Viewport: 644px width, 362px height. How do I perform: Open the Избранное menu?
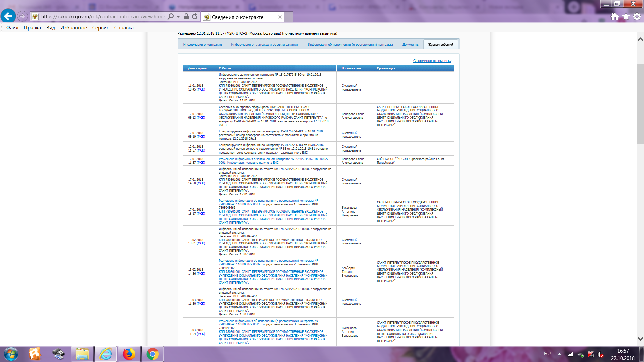coord(73,28)
